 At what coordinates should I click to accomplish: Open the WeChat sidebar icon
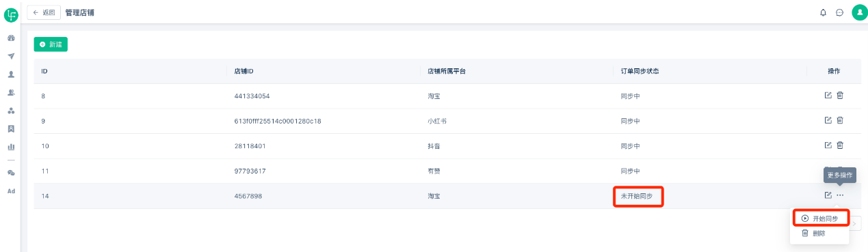click(11, 173)
